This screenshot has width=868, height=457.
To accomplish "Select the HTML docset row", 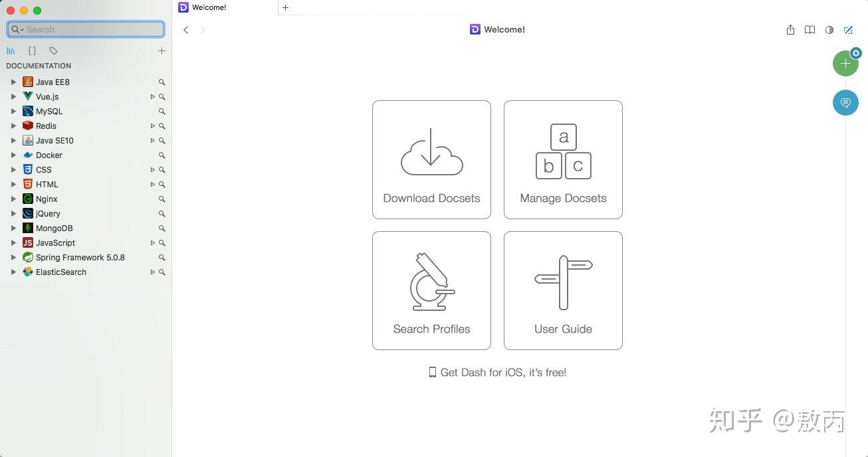I will tap(86, 185).
